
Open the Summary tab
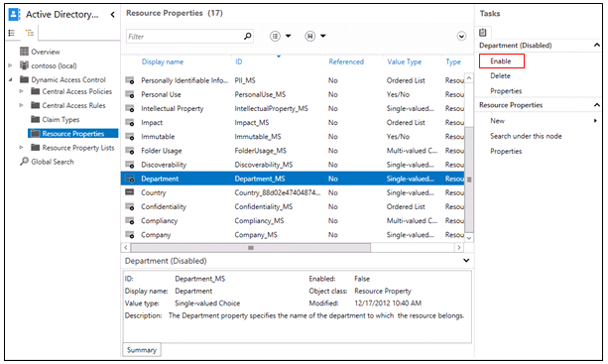[142, 350]
